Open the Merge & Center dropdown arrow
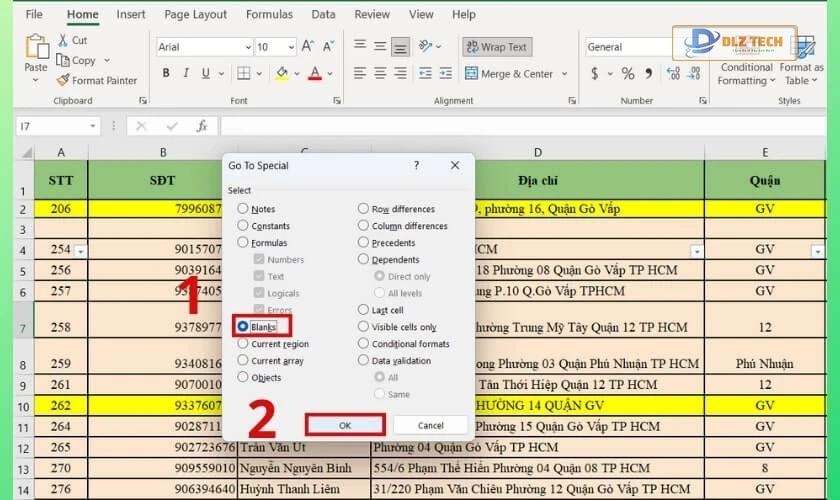 (x=565, y=74)
